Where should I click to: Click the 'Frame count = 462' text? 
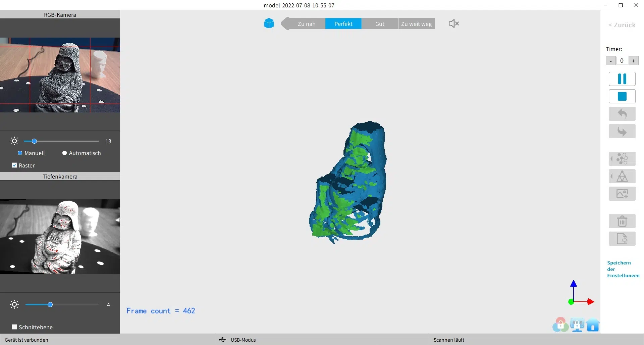coord(161,311)
